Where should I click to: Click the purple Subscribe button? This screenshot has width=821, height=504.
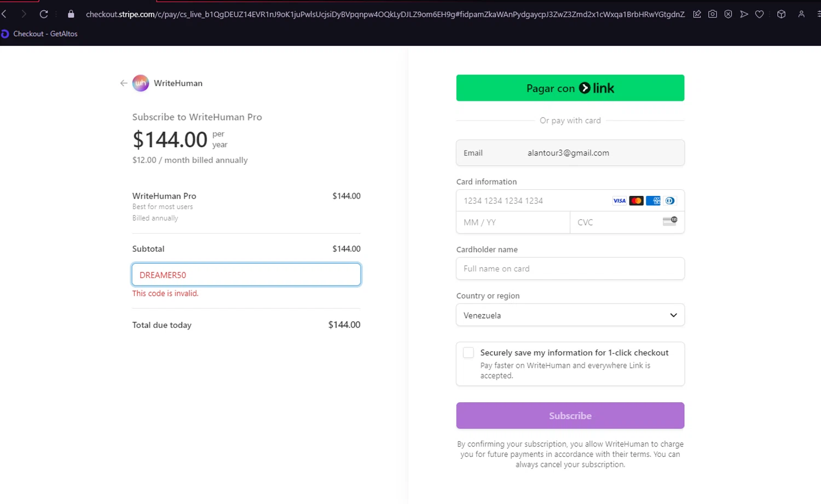570,416
